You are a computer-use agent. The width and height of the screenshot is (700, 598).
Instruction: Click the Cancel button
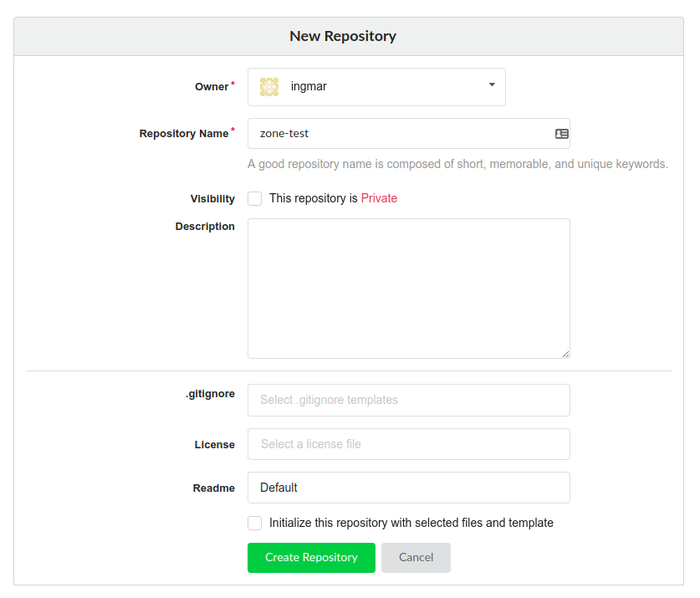tap(416, 558)
